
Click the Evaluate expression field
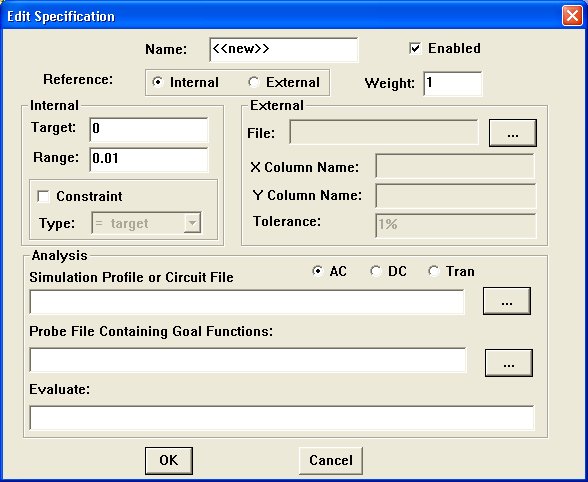click(282, 417)
